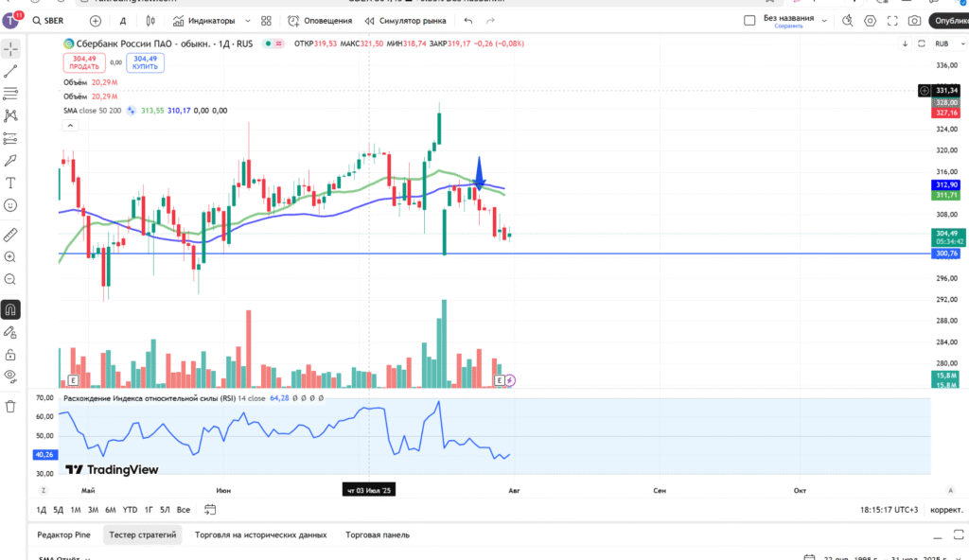Open the SBER symbol search
This screenshot has width=969, height=560.
click(48, 21)
